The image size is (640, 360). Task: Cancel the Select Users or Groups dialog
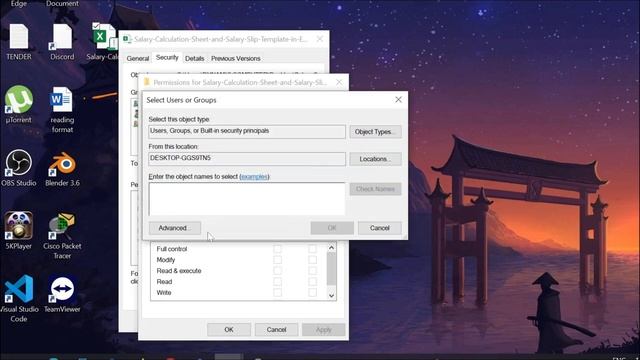click(380, 228)
